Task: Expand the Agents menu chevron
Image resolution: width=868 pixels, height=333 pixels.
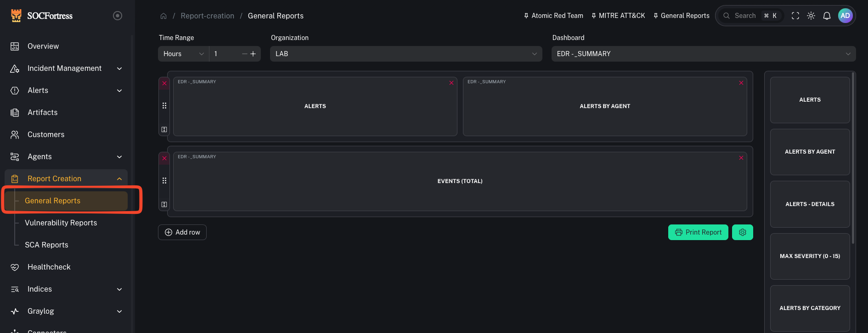Action: pos(119,157)
